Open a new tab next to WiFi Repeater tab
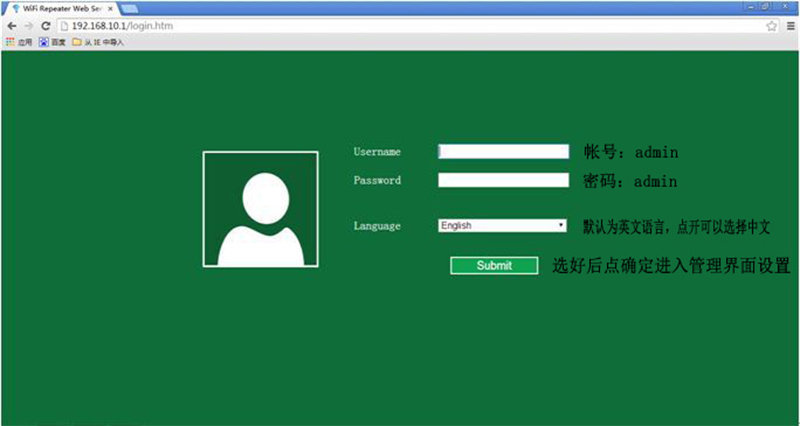Screen dimensions: 800x426 coord(130,9)
